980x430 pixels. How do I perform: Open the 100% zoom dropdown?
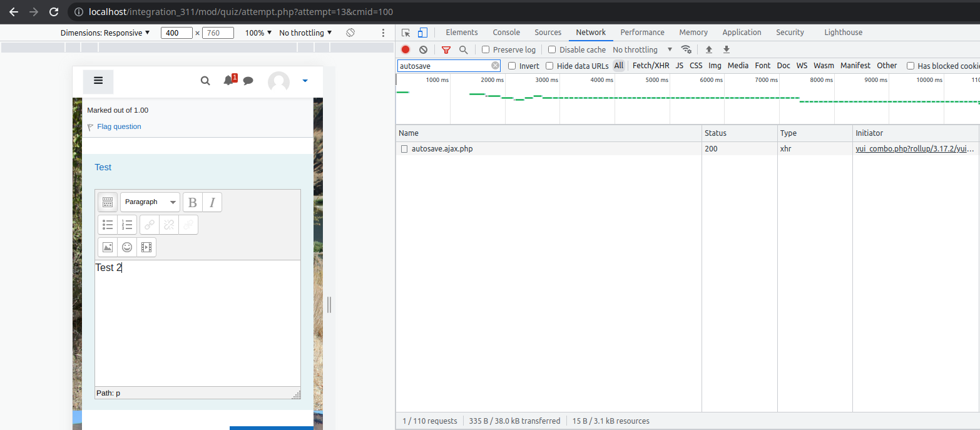coord(258,33)
